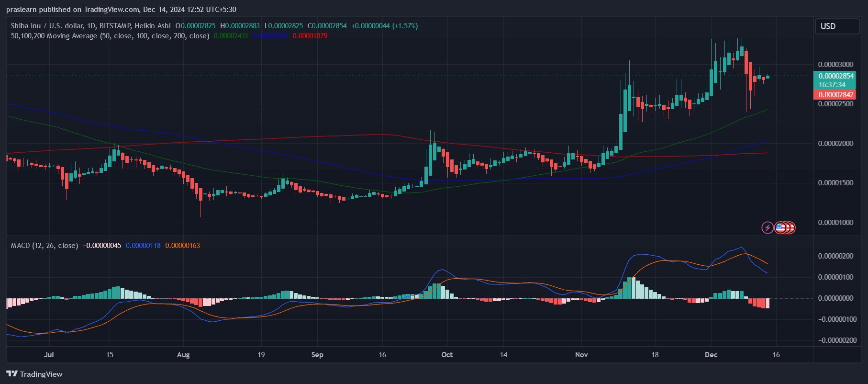868x384 pixels.
Task: Click the 0.00000000 MACD zero axis label
Action: [x=835, y=298]
